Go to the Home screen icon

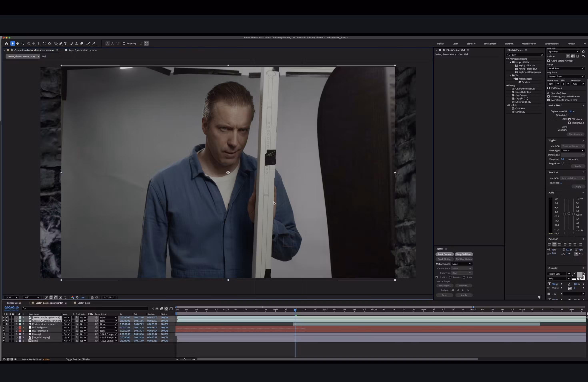[6, 43]
